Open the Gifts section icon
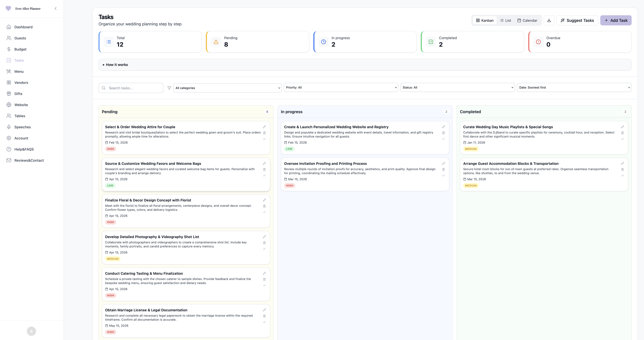Screen dimensions: 644x340 [9, 93]
